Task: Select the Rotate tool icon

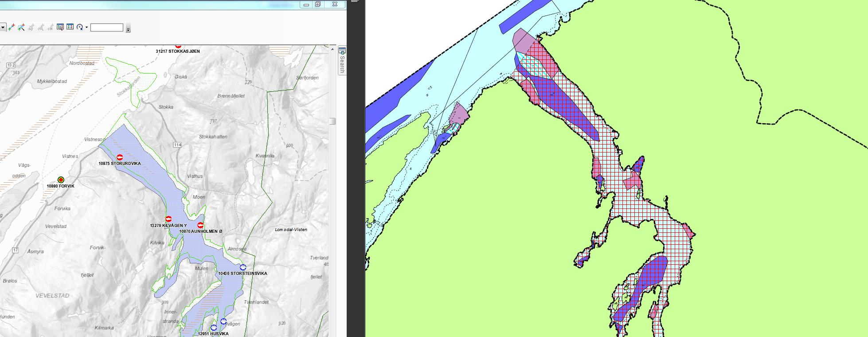Action: pos(80,27)
